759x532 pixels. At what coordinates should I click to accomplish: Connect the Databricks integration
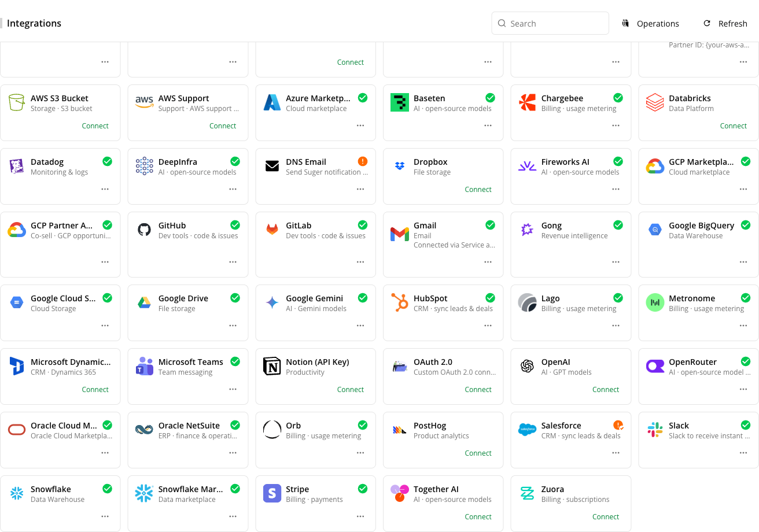tap(734, 125)
